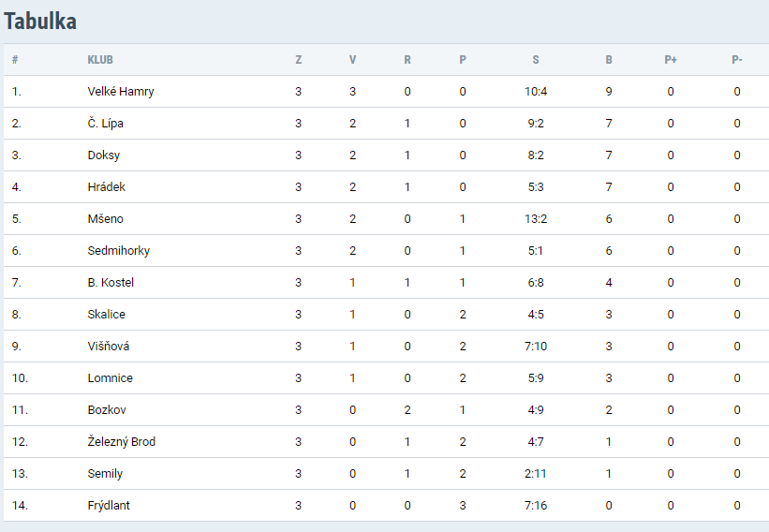
Task: Click the Velké Hamry club name
Action: (121, 92)
